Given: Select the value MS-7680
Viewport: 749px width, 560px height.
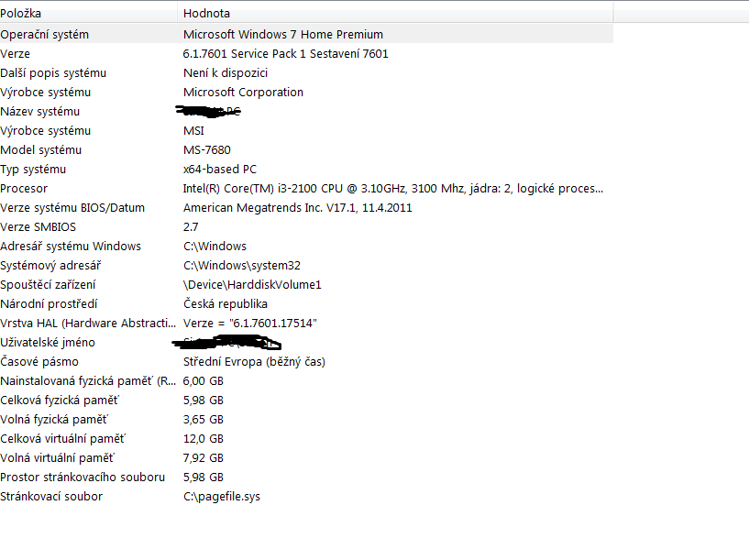Looking at the screenshot, I should click(207, 150).
